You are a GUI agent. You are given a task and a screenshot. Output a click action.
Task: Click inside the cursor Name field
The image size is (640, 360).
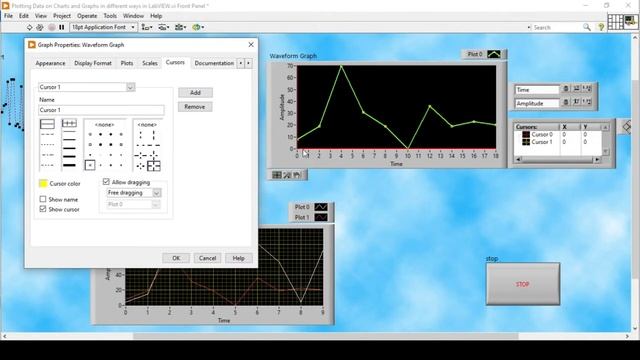[101, 110]
